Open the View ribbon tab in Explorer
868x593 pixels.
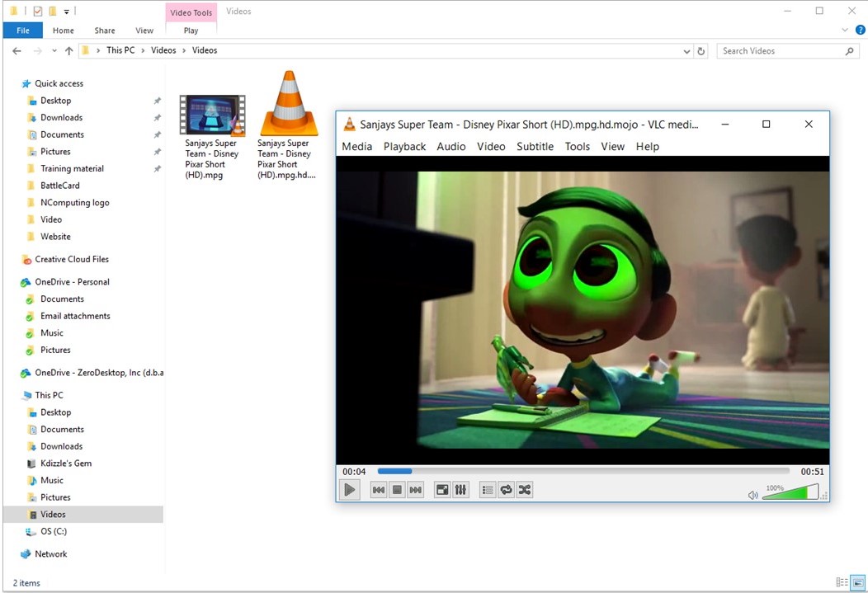pos(144,31)
